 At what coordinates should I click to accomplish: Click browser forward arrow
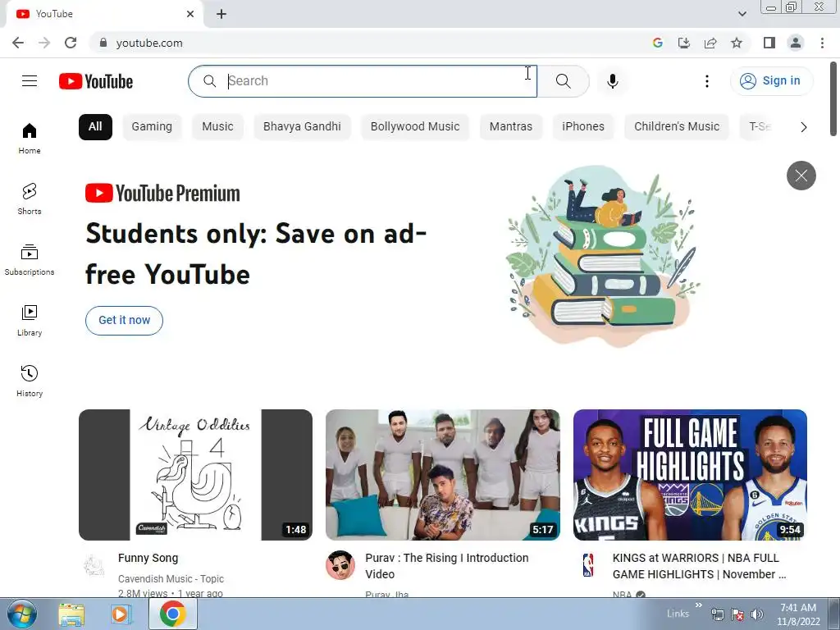[44, 43]
